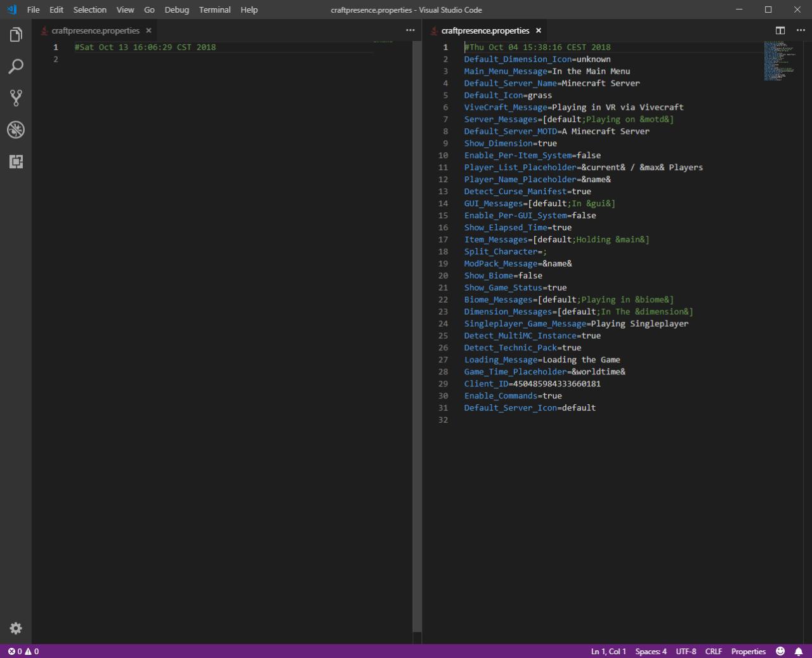Image resolution: width=812 pixels, height=658 pixels.
Task: Open the Search view in activity bar
Action: pyautogui.click(x=16, y=66)
